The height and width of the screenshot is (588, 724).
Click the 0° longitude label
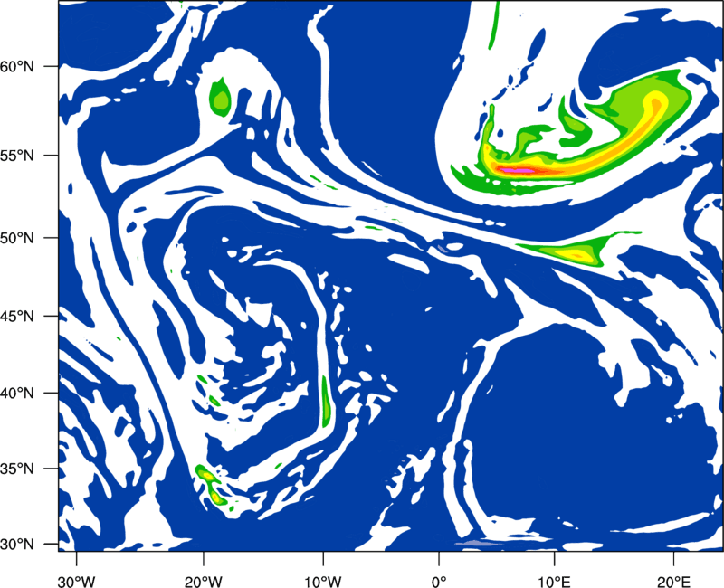(439, 582)
